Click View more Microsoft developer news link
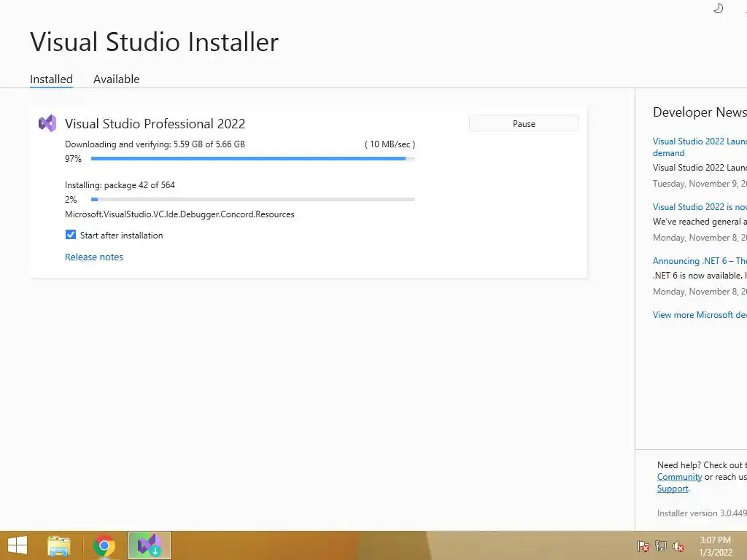Screen dimensions: 747x560 700,315
